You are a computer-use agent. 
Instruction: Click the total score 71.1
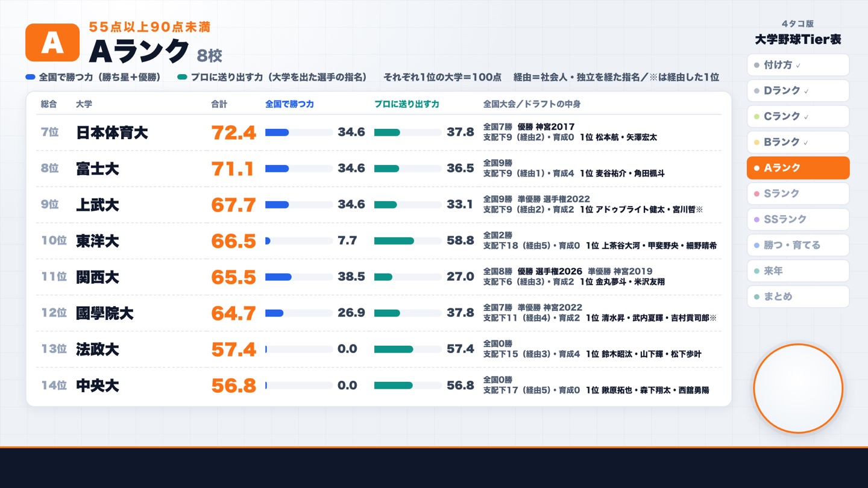click(233, 169)
